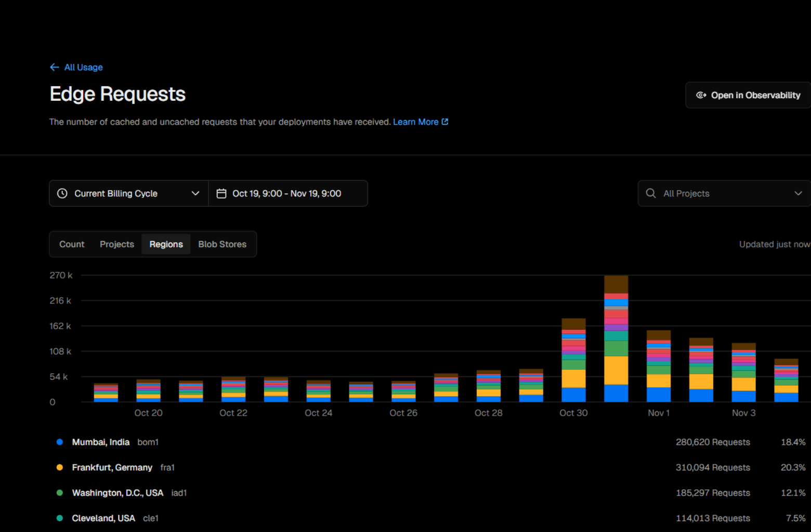The width and height of the screenshot is (811, 532).
Task: Click the calendar icon beside date range
Action: click(221, 193)
